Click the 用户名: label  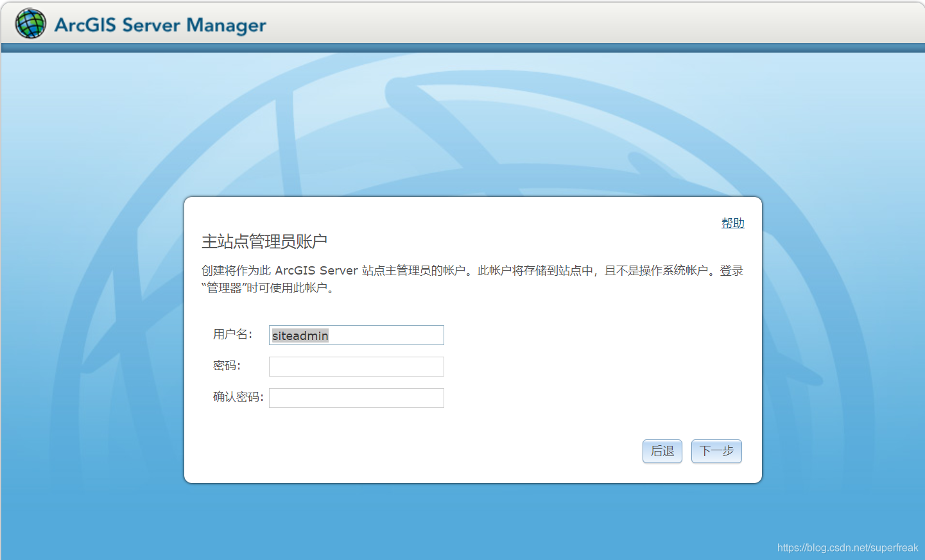coord(233,334)
